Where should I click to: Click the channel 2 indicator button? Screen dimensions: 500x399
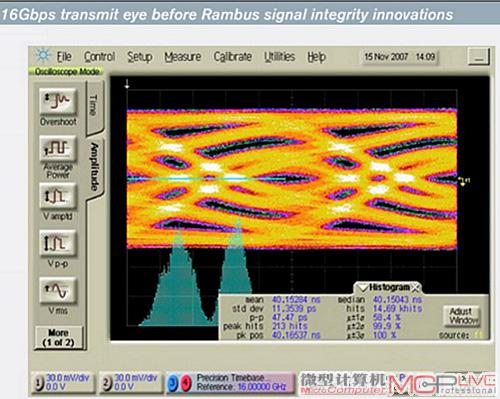[x=108, y=383]
